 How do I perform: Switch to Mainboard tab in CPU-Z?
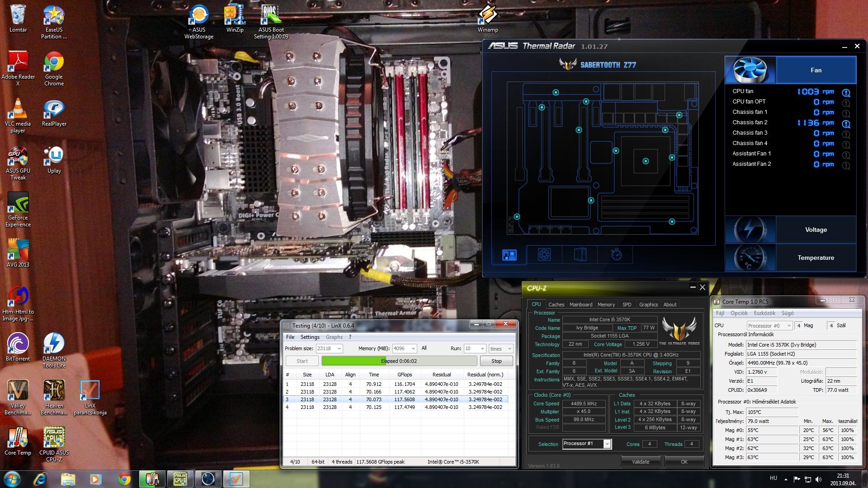coord(580,305)
